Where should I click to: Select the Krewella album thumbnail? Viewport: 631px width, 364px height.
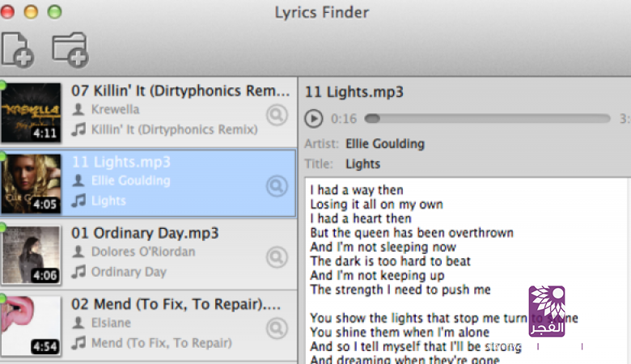(31, 112)
